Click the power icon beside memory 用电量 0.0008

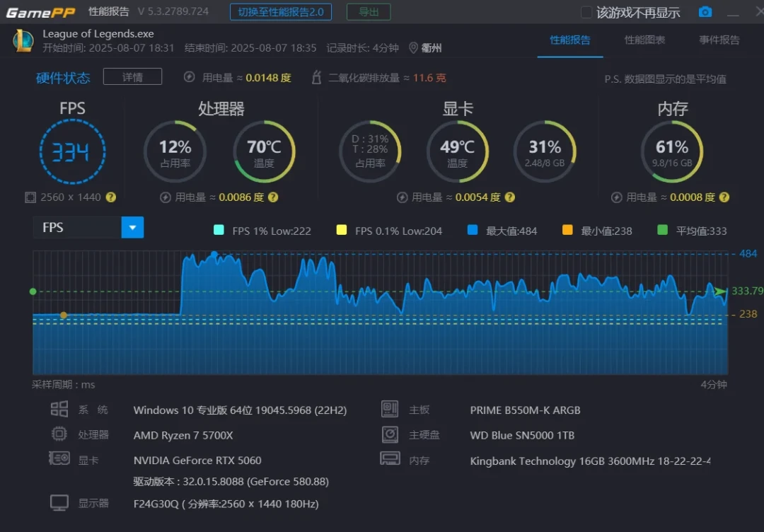tap(616, 197)
